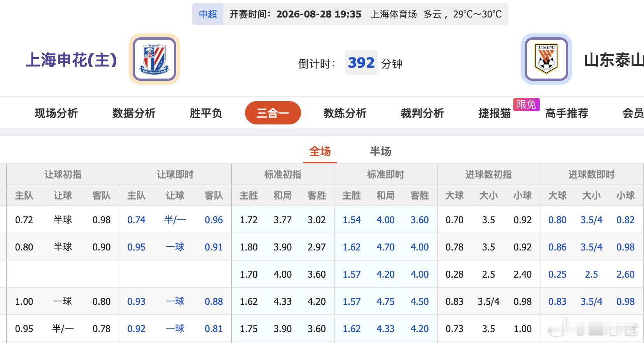Click the Shanghai Shenhua team logo
The height and width of the screenshot is (343, 644).
[154, 59]
